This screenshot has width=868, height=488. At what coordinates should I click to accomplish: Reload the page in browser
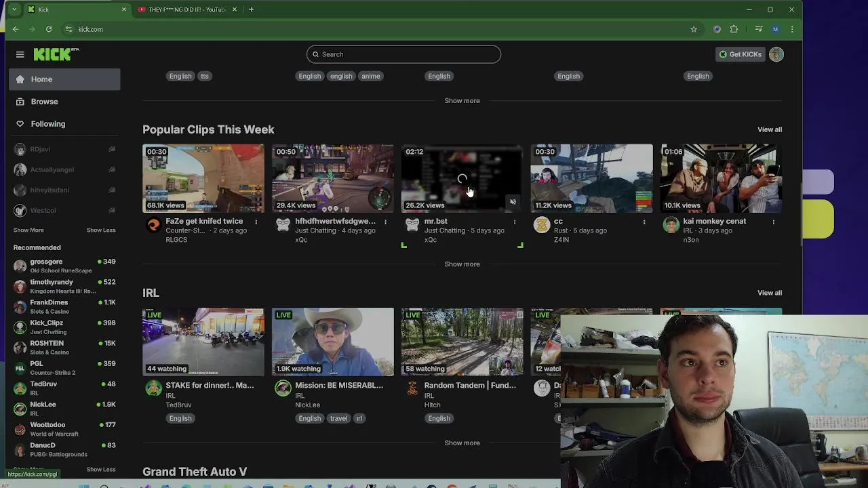click(x=49, y=29)
